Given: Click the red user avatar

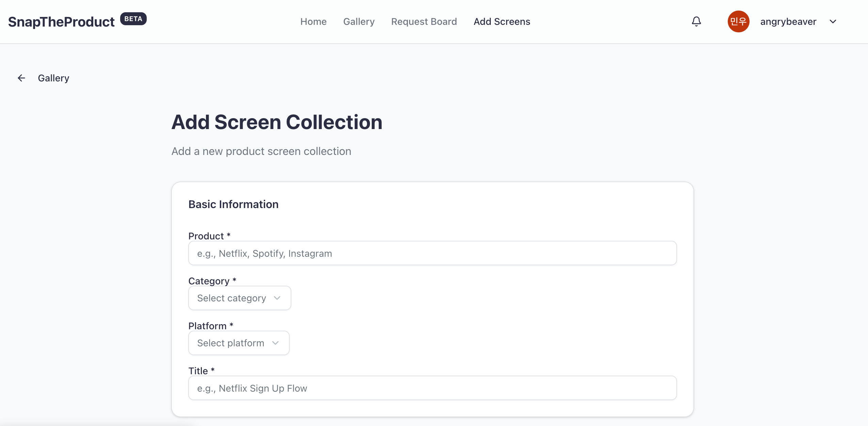Looking at the screenshot, I should (738, 21).
